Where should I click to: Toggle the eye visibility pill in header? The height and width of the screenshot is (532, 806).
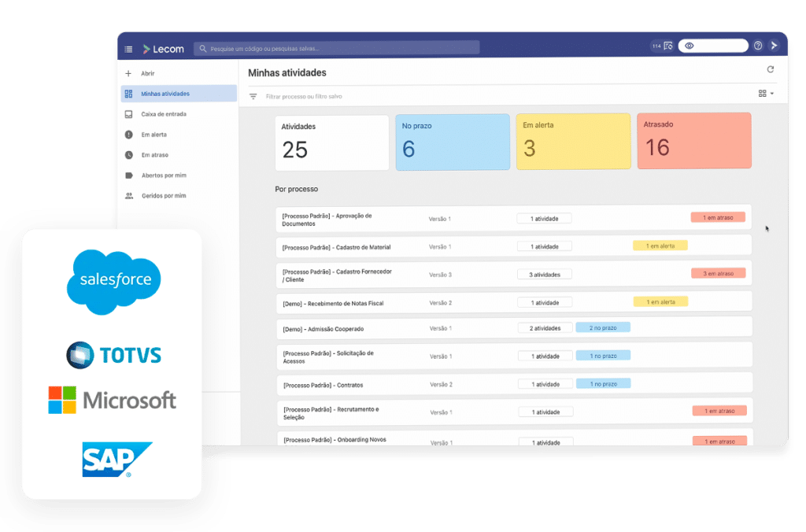coord(712,46)
